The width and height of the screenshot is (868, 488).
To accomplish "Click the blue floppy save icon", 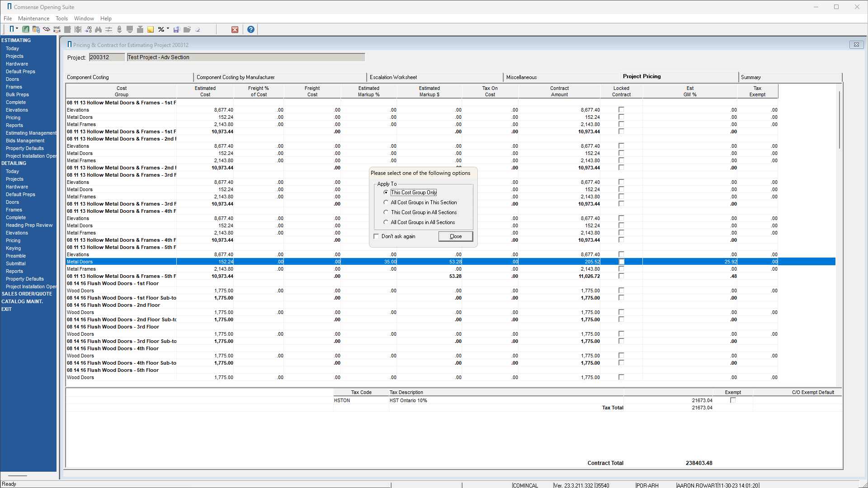I will click(x=176, y=29).
